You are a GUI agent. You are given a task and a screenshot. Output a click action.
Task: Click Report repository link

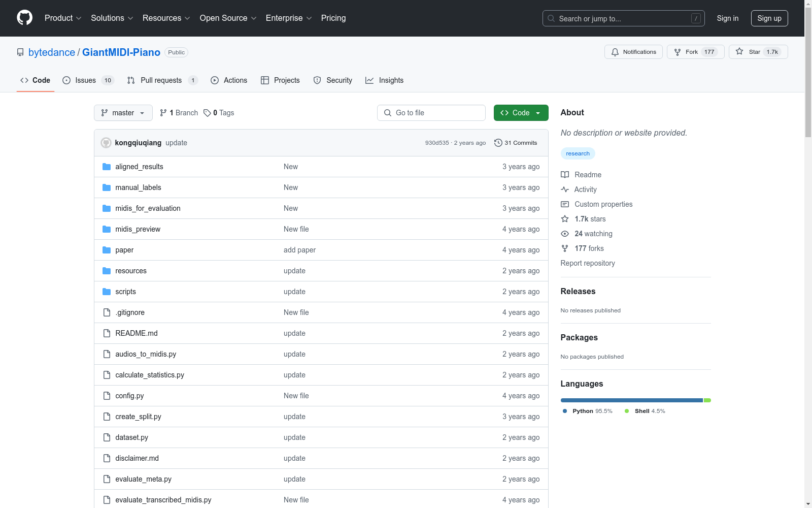tap(588, 263)
